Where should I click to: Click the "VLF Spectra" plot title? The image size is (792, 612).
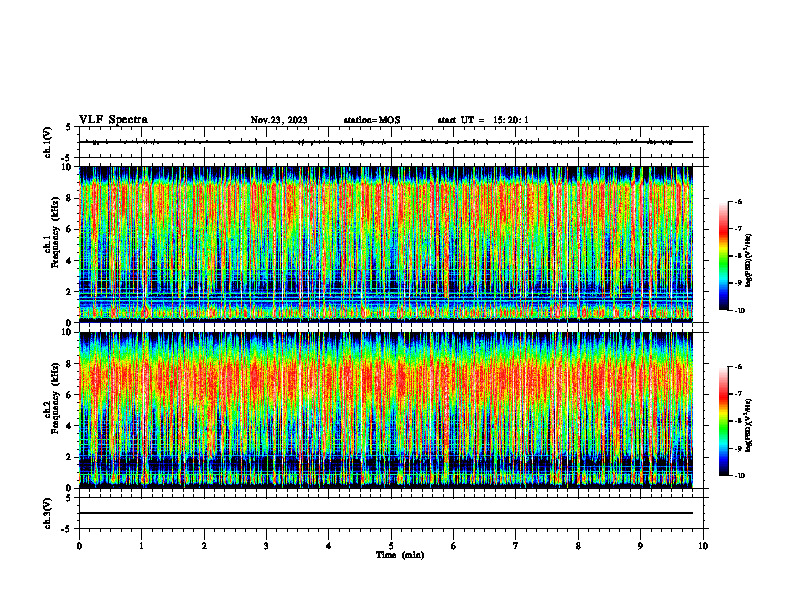click(x=113, y=120)
